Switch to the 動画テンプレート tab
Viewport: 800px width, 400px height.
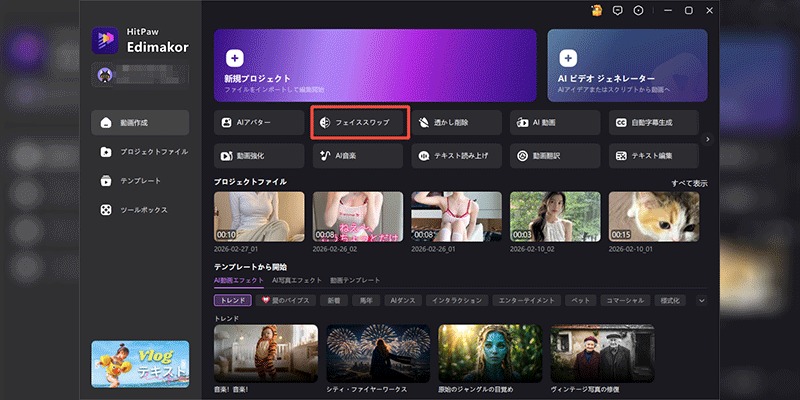355,281
